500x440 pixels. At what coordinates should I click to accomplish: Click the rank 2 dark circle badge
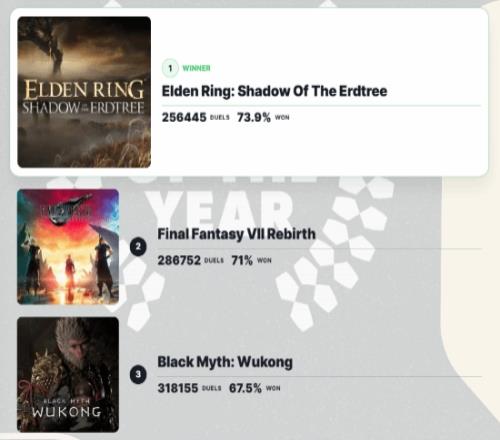tap(138, 247)
